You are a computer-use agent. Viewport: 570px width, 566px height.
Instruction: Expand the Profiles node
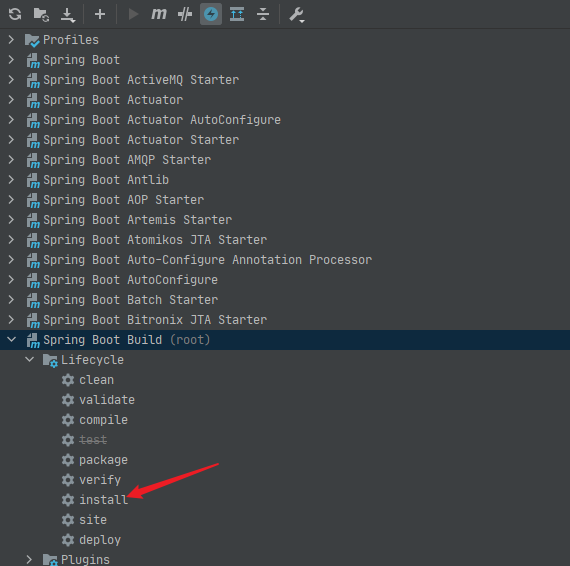[11, 39]
